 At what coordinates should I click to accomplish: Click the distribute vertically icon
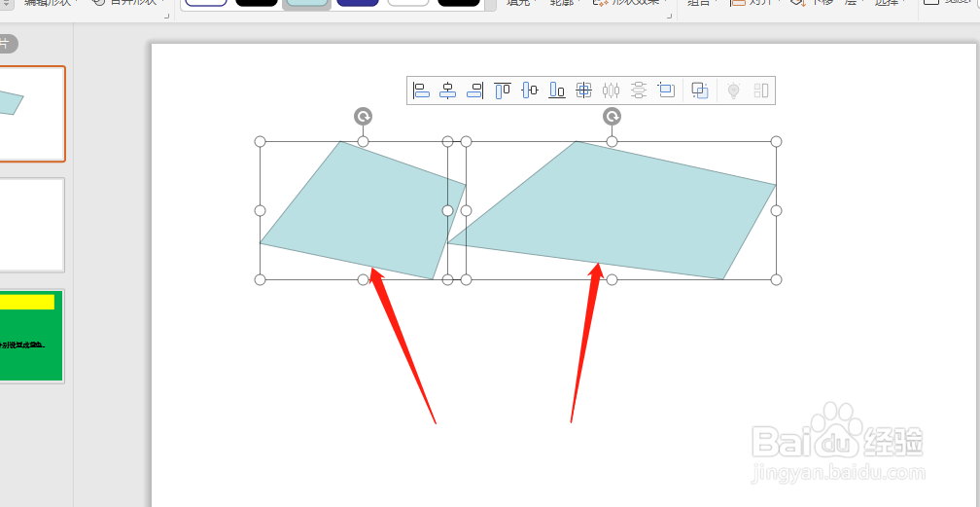[x=638, y=91]
